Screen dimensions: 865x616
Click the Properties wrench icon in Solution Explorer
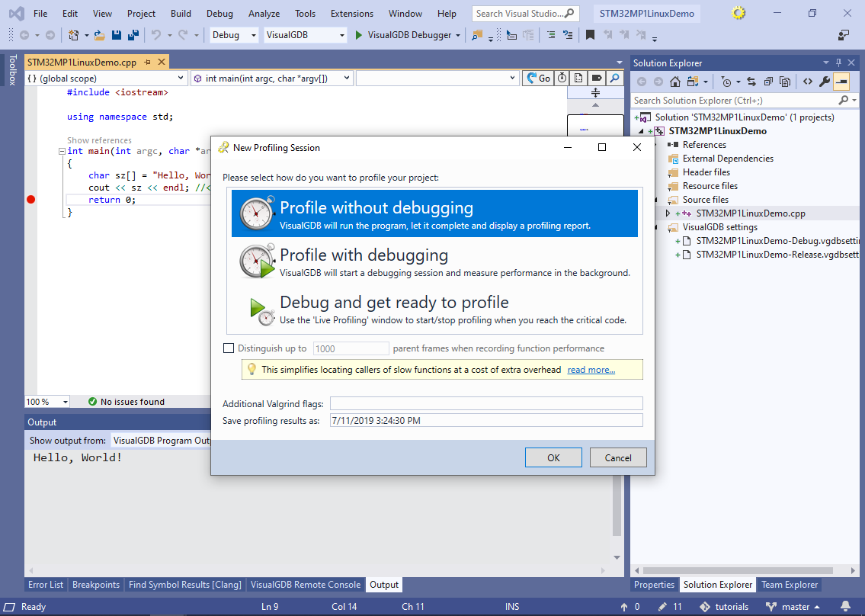pyautogui.click(x=824, y=82)
